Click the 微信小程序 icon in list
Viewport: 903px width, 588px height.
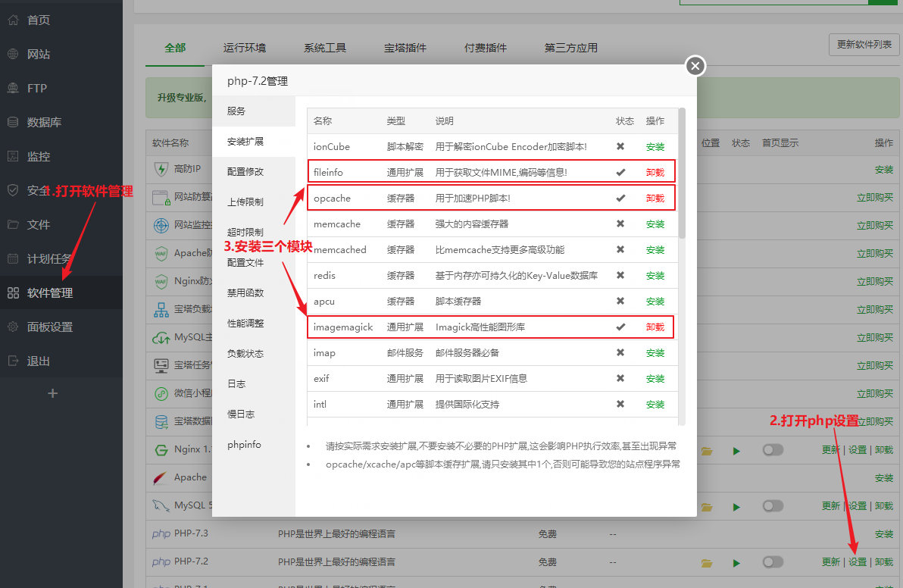coord(161,393)
